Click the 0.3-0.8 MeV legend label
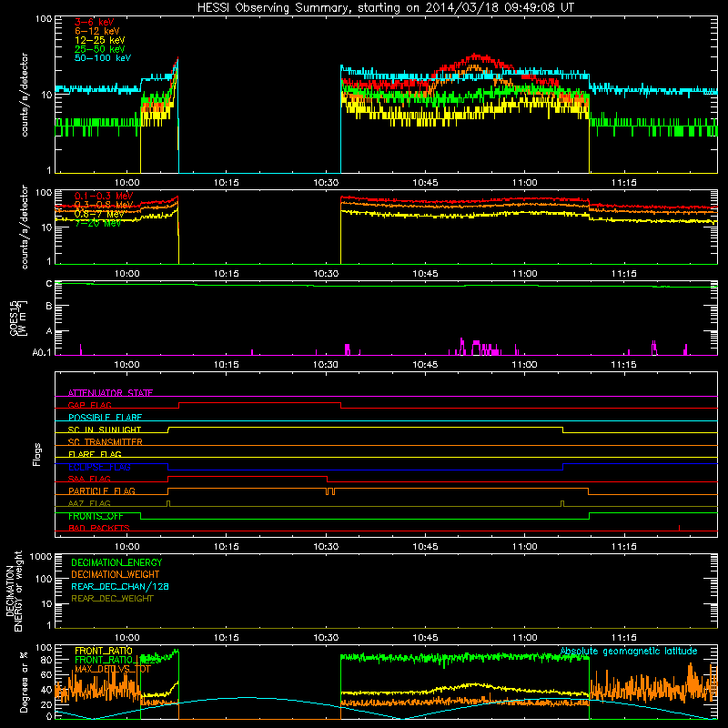728x728 pixels. point(104,206)
